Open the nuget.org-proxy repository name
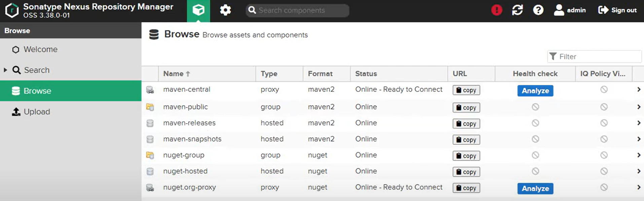This screenshot has width=644, height=201. click(x=189, y=187)
